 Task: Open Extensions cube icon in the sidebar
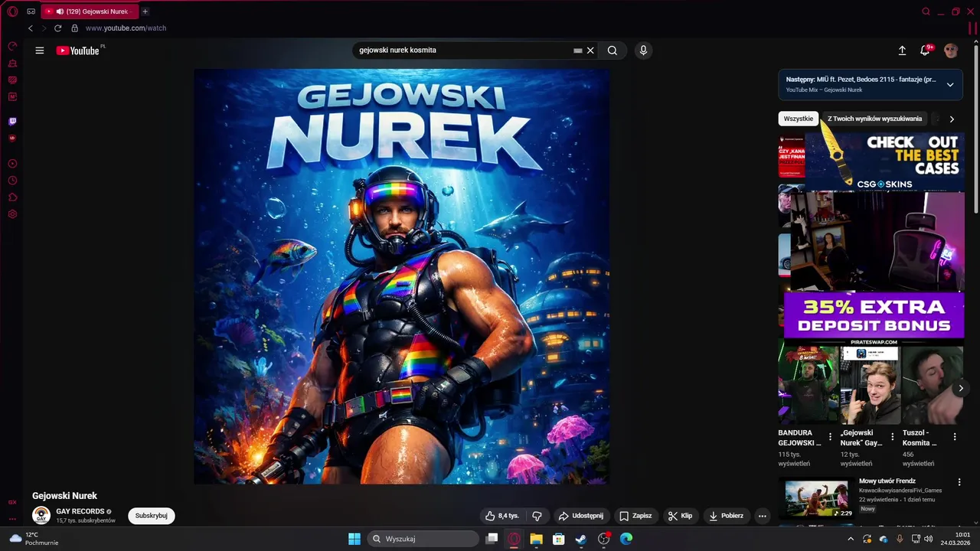coord(12,197)
